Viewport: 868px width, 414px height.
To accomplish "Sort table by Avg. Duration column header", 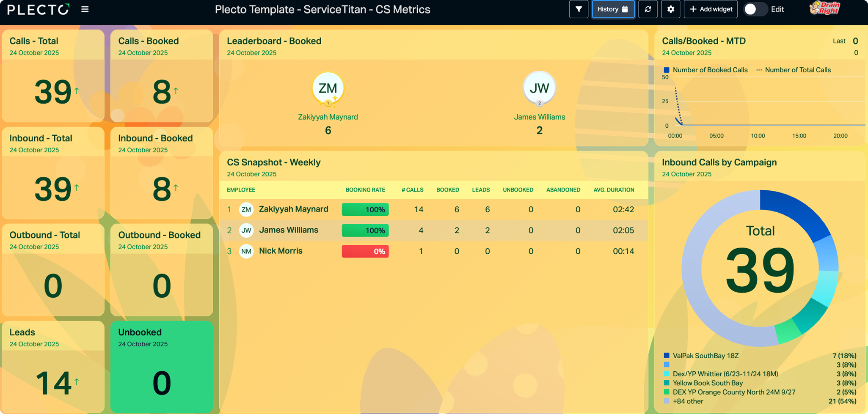I will 614,190.
